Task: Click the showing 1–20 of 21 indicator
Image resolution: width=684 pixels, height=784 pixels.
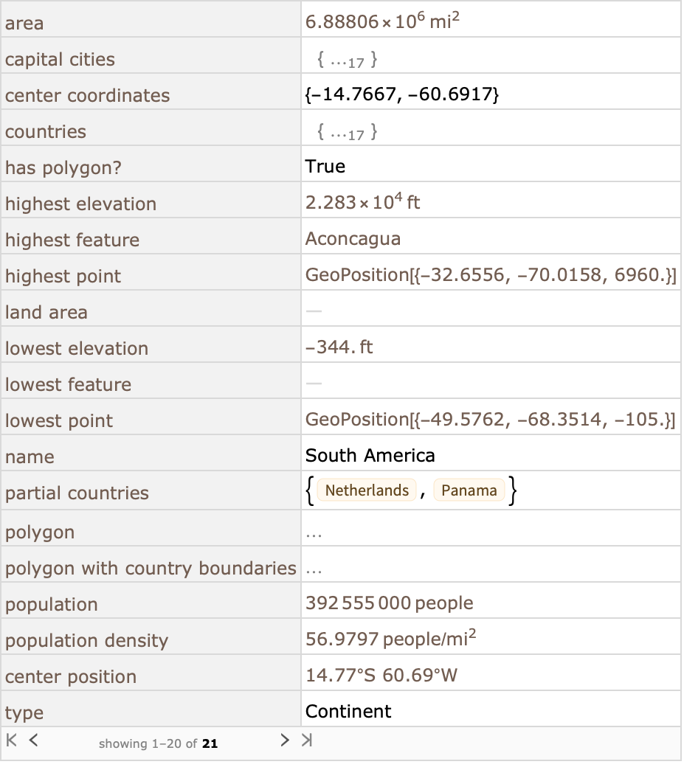Action: (x=158, y=744)
